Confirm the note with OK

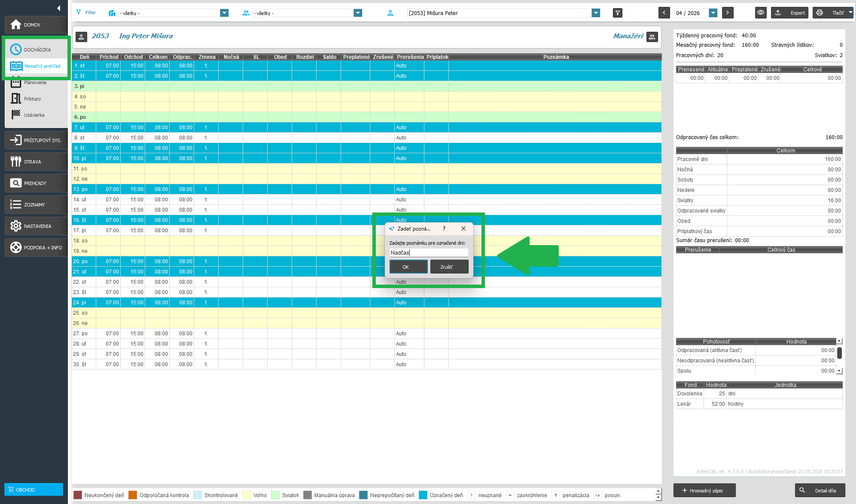[408, 267]
